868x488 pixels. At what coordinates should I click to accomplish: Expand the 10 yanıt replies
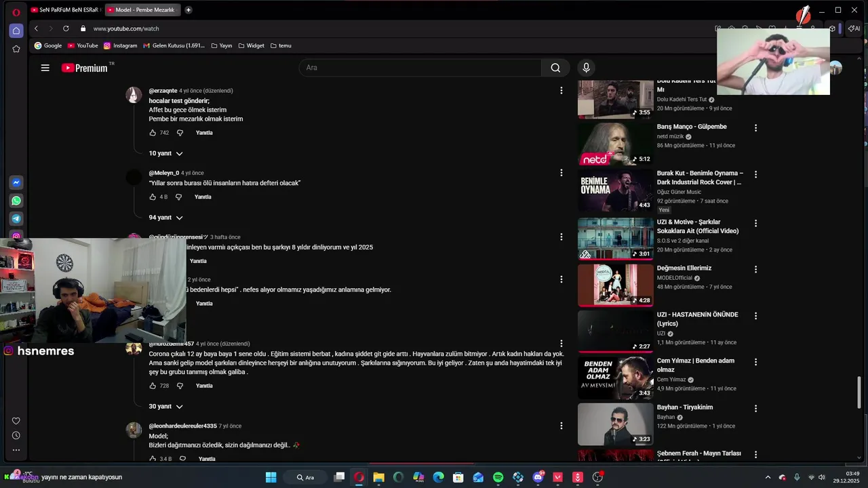tap(165, 154)
